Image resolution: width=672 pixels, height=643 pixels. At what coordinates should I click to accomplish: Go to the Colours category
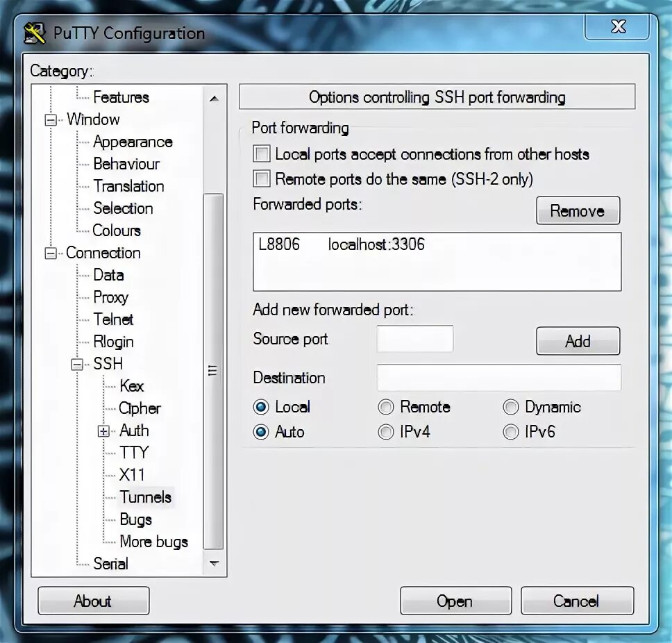tap(116, 231)
